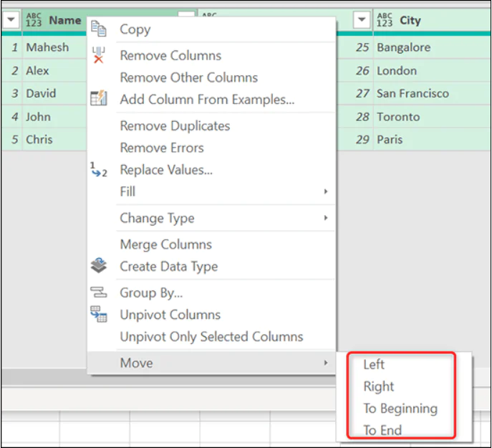The image size is (492, 448).
Task: Click the ABC123 type icon of Name column
Action: (x=34, y=20)
